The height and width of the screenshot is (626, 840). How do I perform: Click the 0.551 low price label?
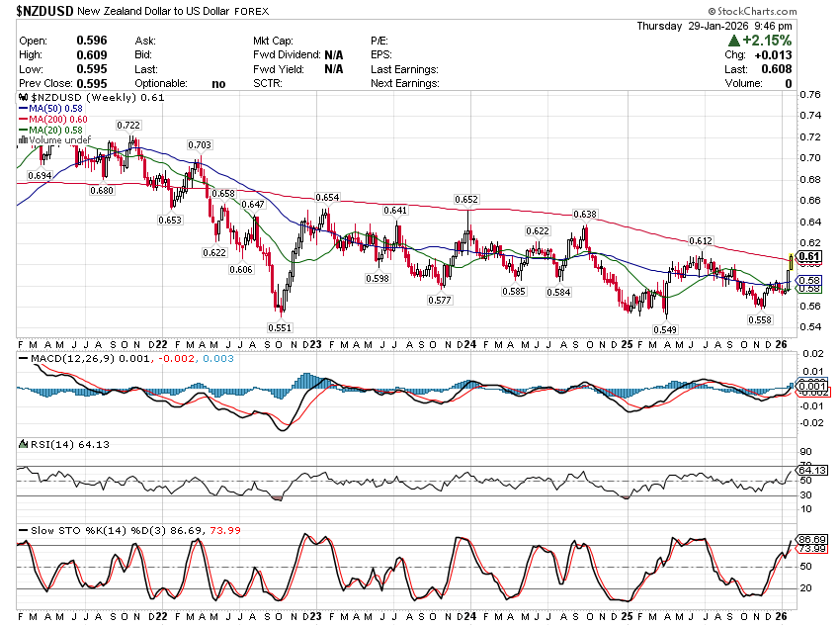280,327
